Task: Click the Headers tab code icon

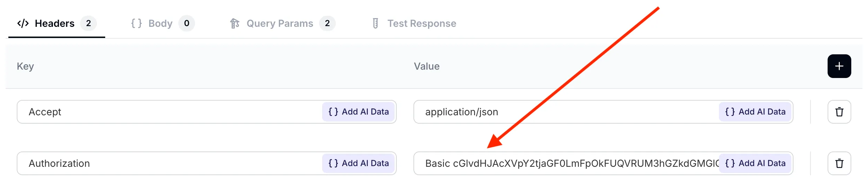Action: point(23,23)
